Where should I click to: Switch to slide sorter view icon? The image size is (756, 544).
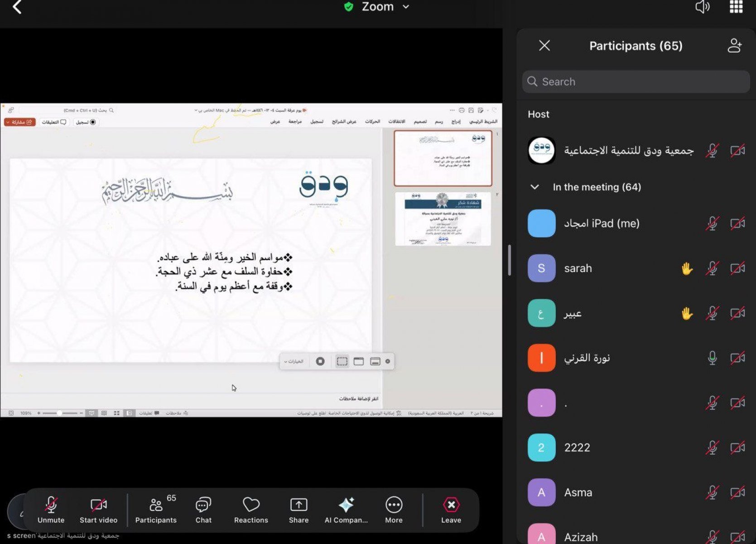tap(117, 413)
